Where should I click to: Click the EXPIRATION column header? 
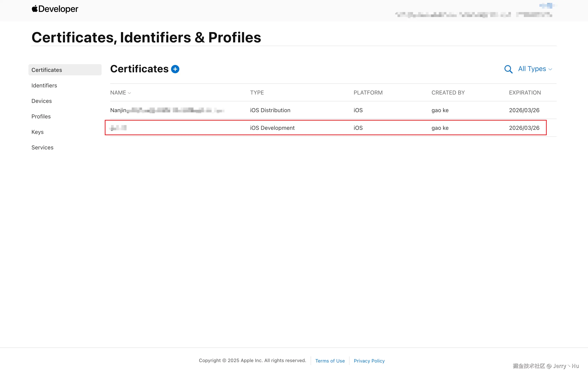tap(525, 93)
